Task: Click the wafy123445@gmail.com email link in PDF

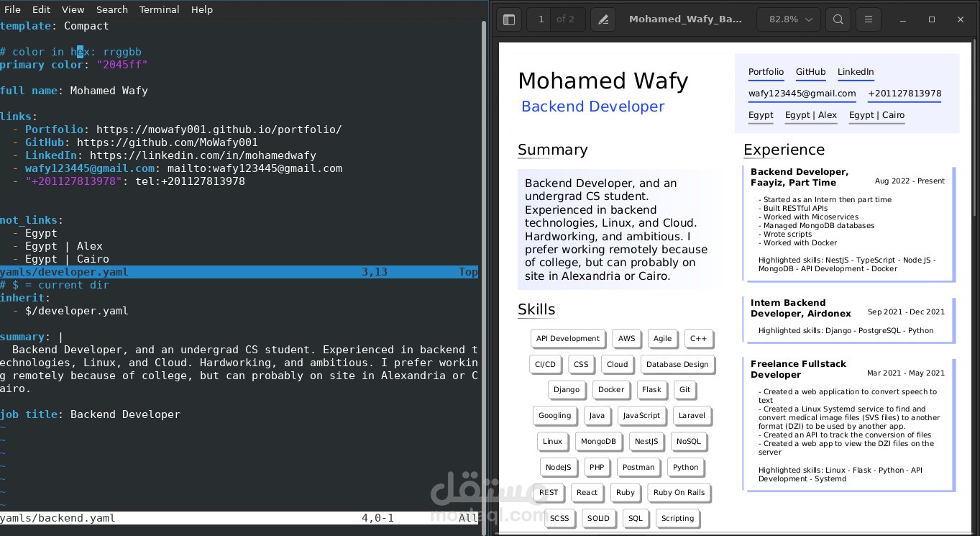Action: pos(802,94)
